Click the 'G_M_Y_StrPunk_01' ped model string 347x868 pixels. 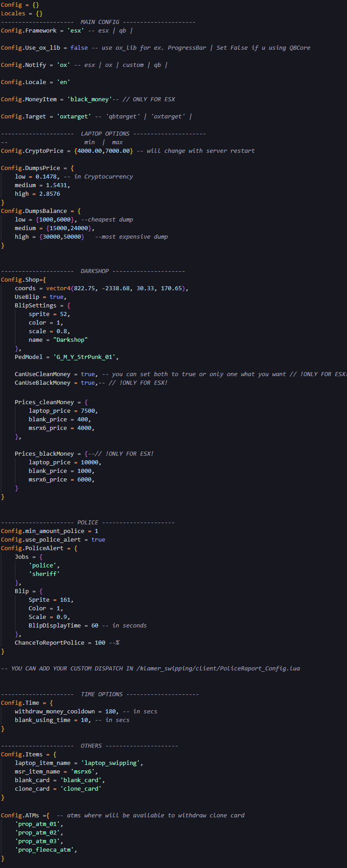pos(86,357)
